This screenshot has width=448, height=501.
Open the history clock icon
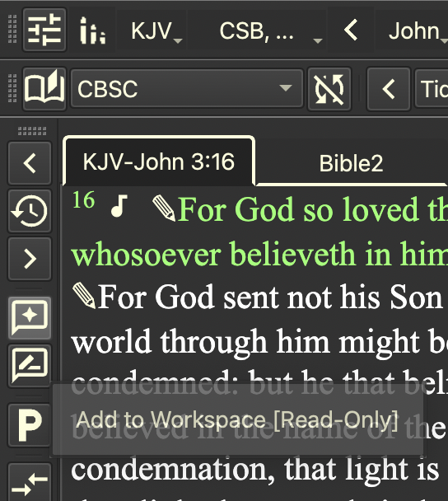pyautogui.click(x=30, y=211)
